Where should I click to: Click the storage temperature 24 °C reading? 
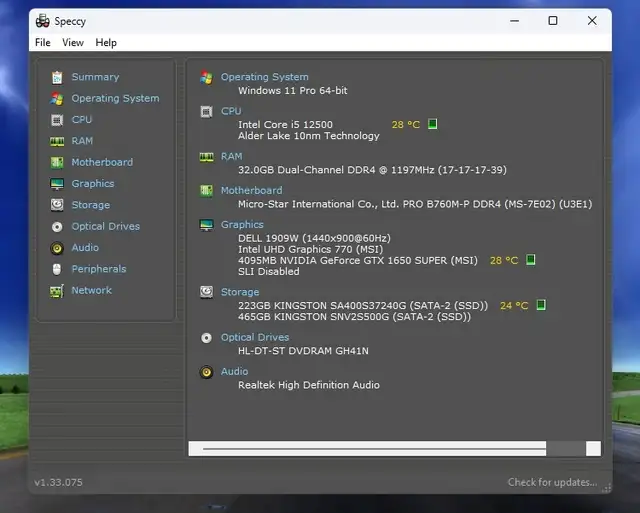514,306
